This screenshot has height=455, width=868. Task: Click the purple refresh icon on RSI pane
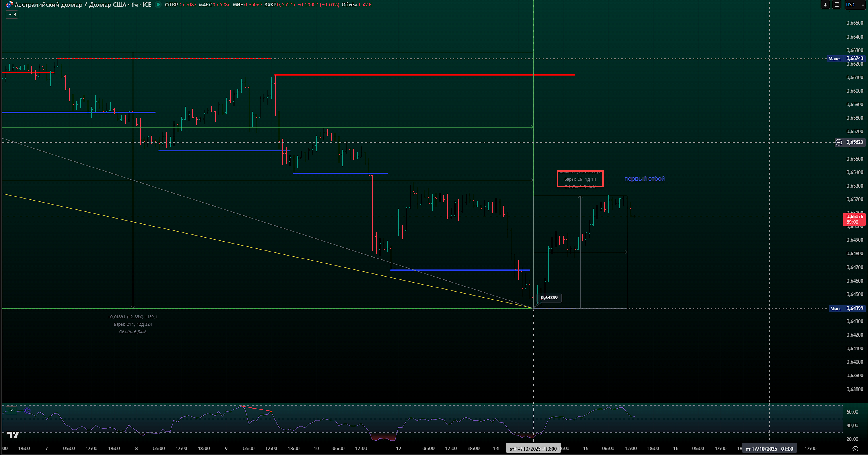(x=27, y=410)
